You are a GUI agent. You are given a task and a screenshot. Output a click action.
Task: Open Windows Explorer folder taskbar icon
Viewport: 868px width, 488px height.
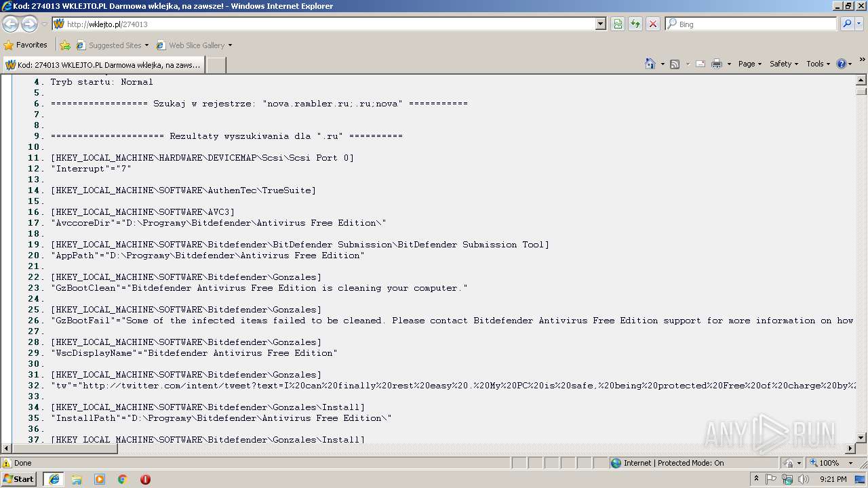tap(77, 479)
